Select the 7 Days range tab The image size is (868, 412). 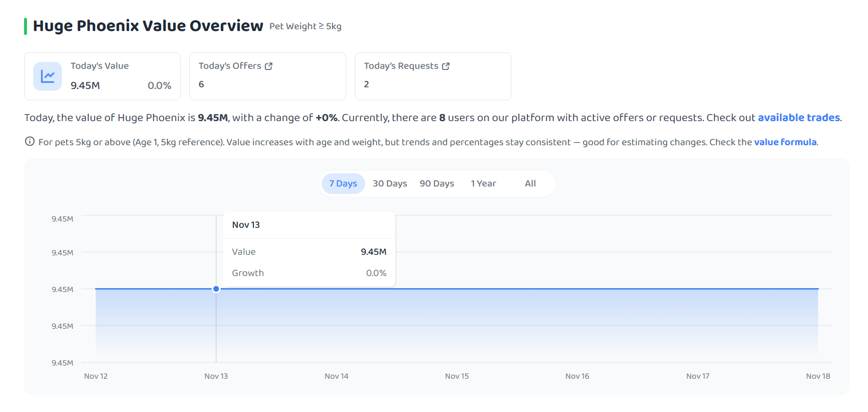pyautogui.click(x=343, y=184)
